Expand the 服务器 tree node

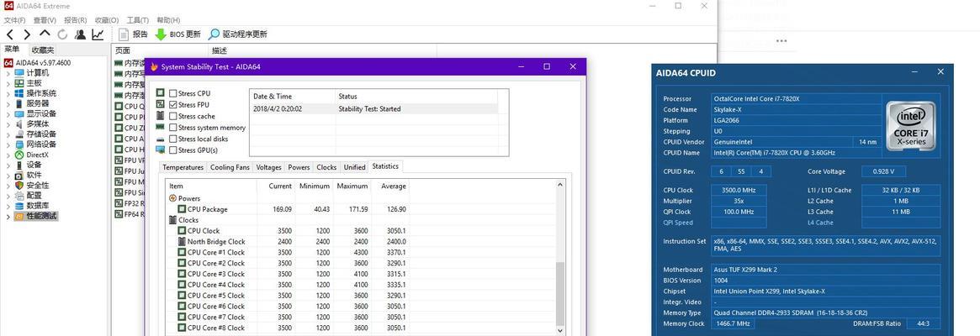(x=8, y=103)
